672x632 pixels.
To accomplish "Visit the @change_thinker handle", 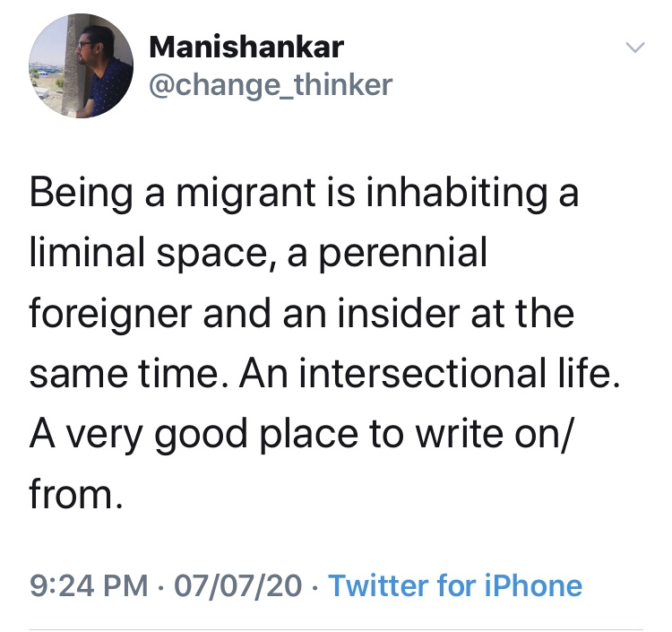I will (x=269, y=83).
